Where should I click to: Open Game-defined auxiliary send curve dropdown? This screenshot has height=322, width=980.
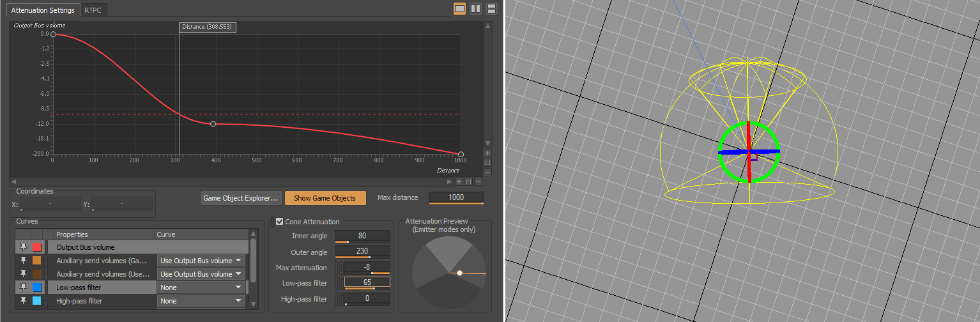click(x=201, y=260)
